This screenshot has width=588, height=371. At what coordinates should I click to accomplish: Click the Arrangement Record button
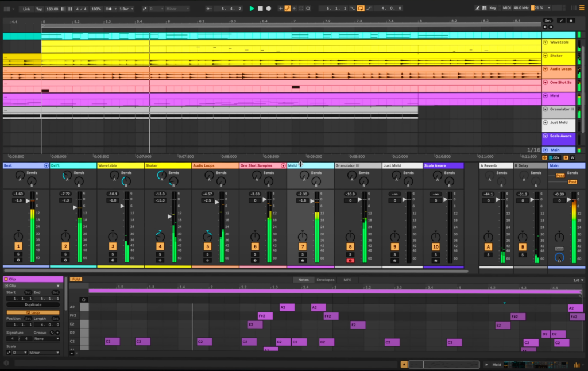(x=269, y=8)
